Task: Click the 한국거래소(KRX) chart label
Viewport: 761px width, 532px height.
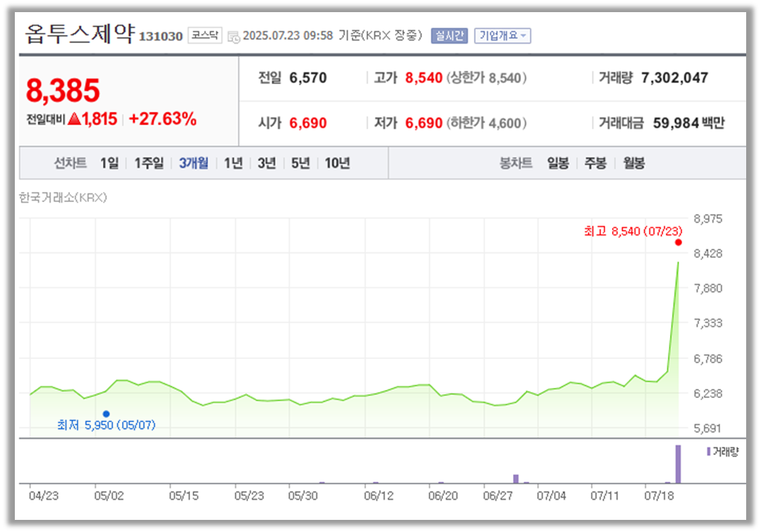Action: (63, 197)
